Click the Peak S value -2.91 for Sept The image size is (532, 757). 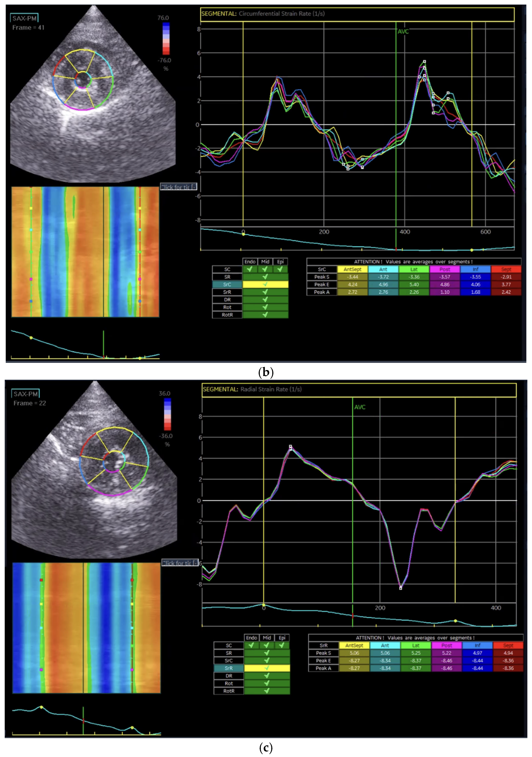pos(506,277)
